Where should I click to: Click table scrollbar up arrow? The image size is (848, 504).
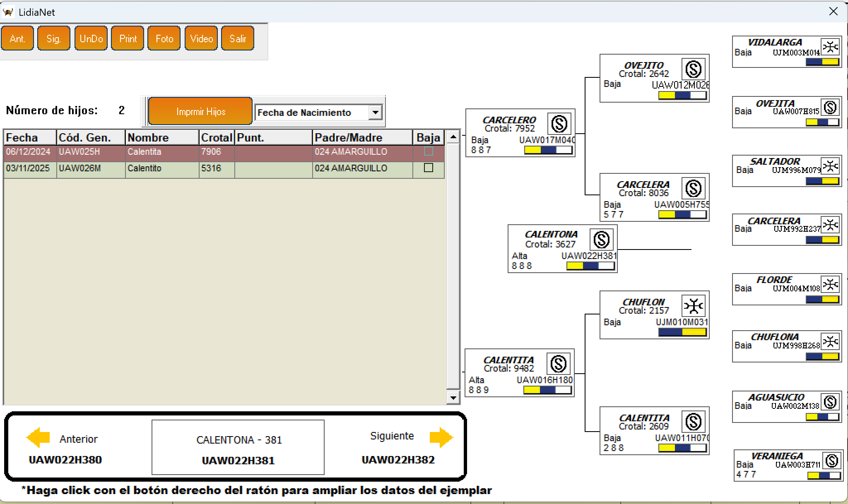pyautogui.click(x=453, y=137)
